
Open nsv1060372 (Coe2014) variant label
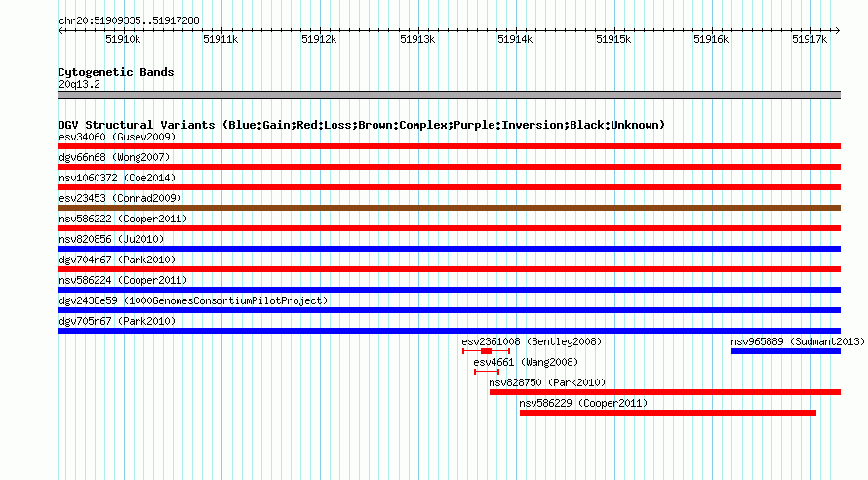point(117,178)
